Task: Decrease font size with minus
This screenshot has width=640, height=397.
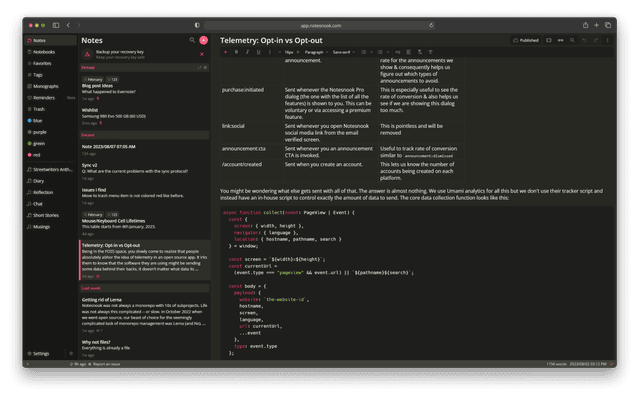Action: [x=280, y=52]
